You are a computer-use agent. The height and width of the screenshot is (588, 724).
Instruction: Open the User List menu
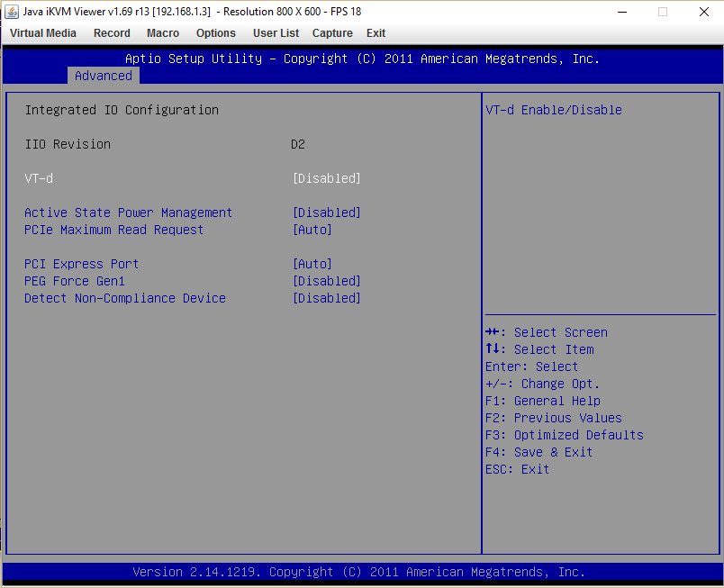pos(276,33)
